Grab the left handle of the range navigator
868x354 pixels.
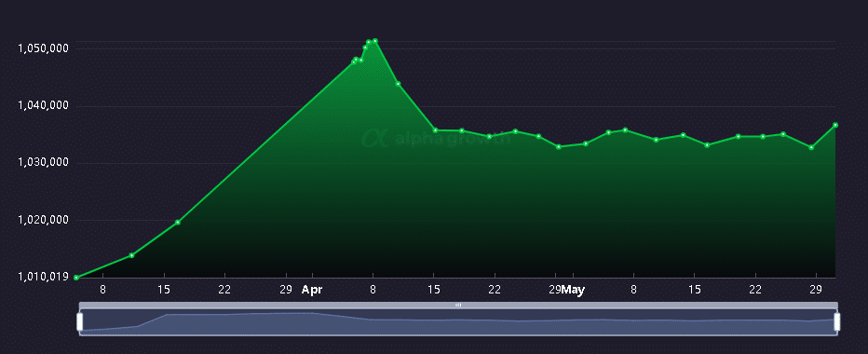click(79, 322)
